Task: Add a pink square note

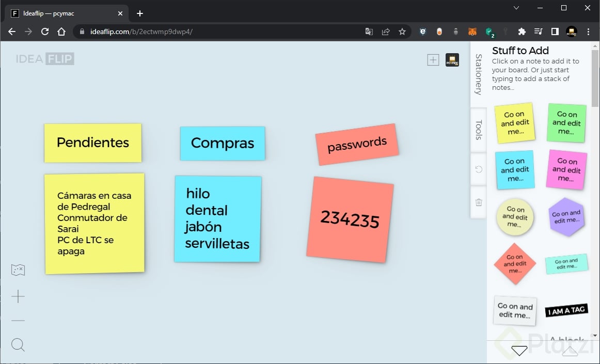Action: click(566, 169)
